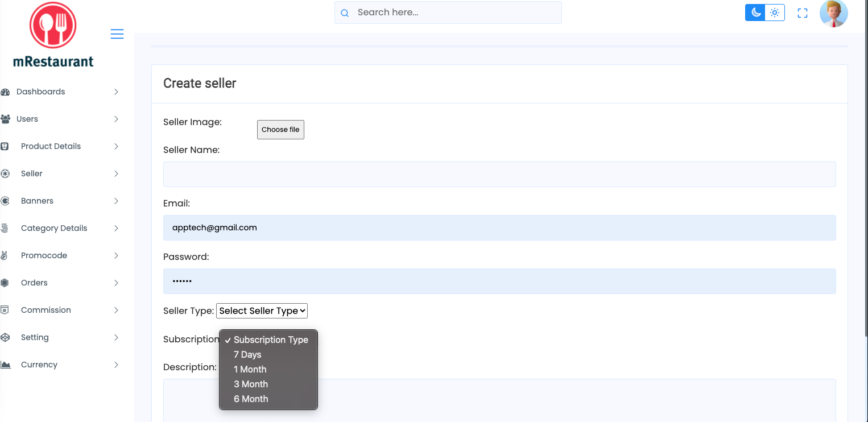Click the Seller sidebar icon
Screen dimensions: 868x422
coord(5,173)
